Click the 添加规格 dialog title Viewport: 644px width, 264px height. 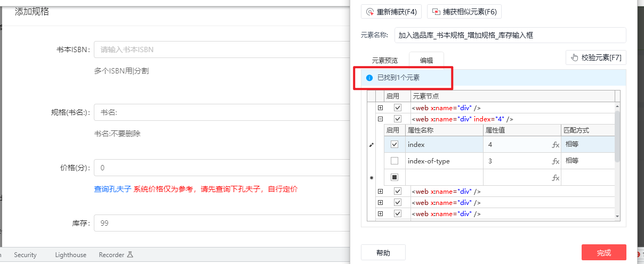pyautogui.click(x=33, y=11)
